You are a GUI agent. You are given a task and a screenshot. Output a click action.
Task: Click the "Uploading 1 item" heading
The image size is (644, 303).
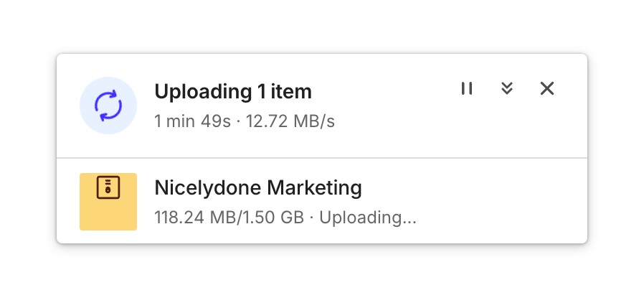pyautogui.click(x=233, y=92)
